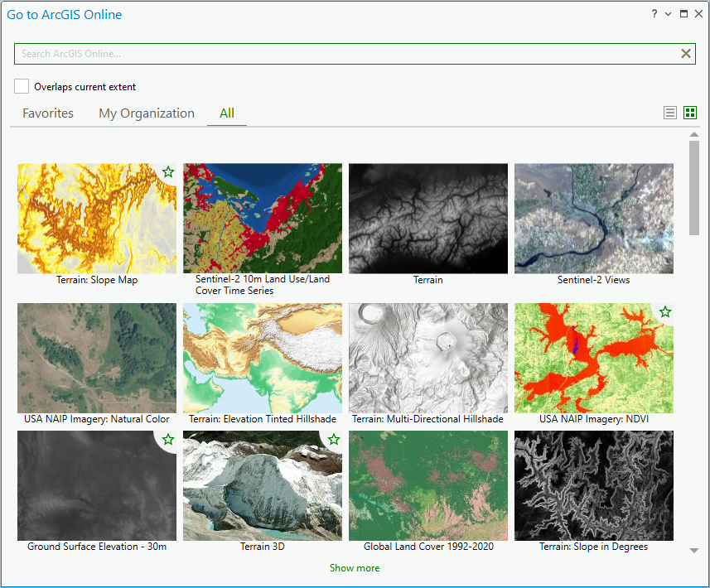
Task: Select Terrain: Multi-Directional Hillshade thumbnail
Action: point(428,358)
